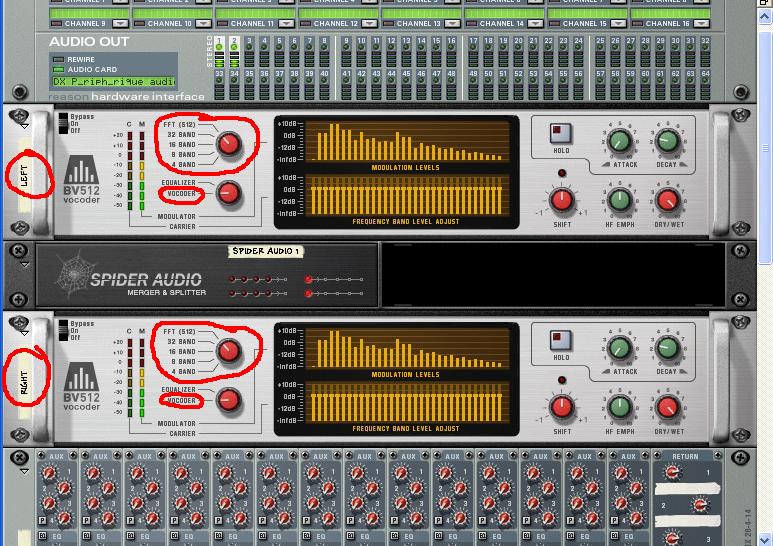
Task: Flip the Bypass/On/Off switch on RIGHT vocoder
Action: 63,330
